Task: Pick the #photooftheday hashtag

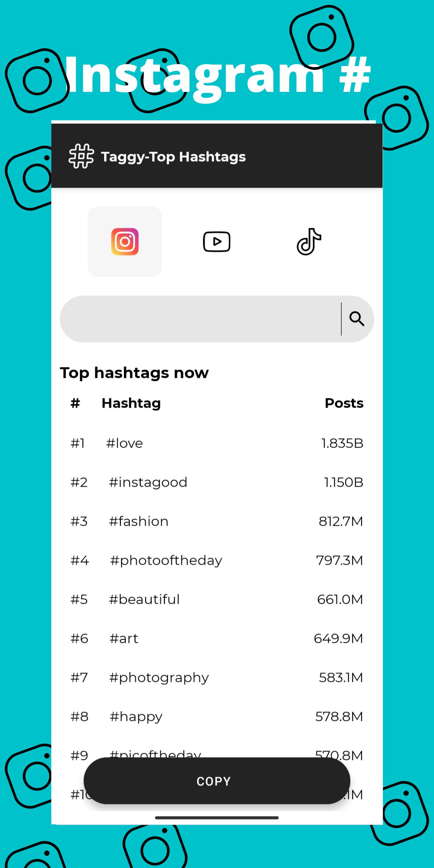Action: [217, 560]
